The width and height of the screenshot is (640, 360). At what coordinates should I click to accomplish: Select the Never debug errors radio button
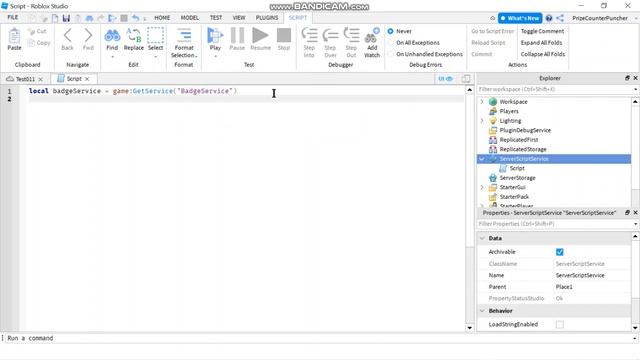pyautogui.click(x=391, y=31)
